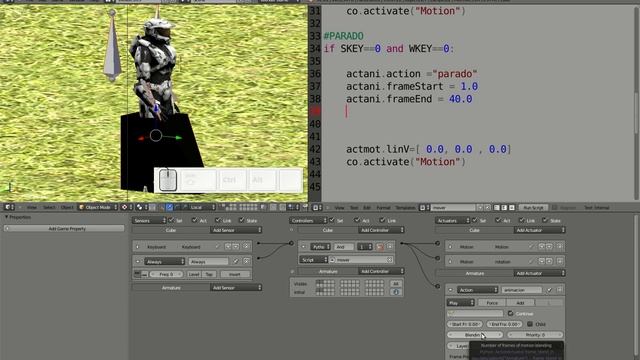Toggle syntax highlighting icon in text editor header
This screenshot has height=360, width=640.
coord(511,207)
